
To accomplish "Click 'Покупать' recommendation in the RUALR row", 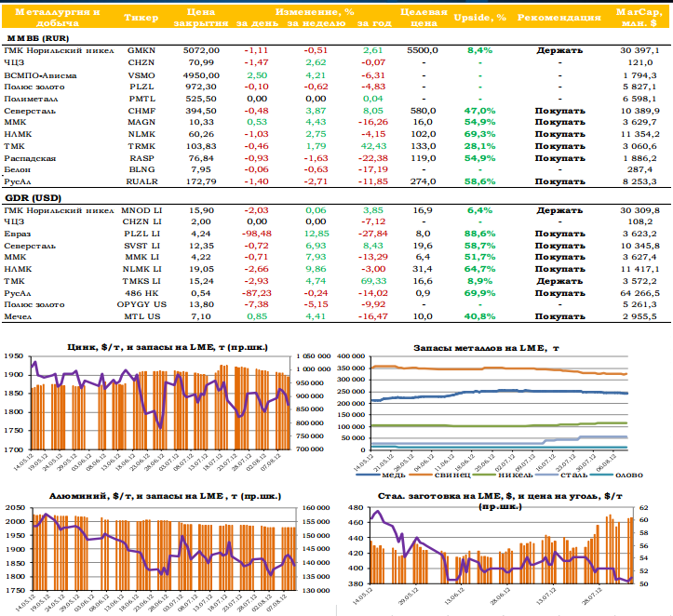I will point(559,181).
